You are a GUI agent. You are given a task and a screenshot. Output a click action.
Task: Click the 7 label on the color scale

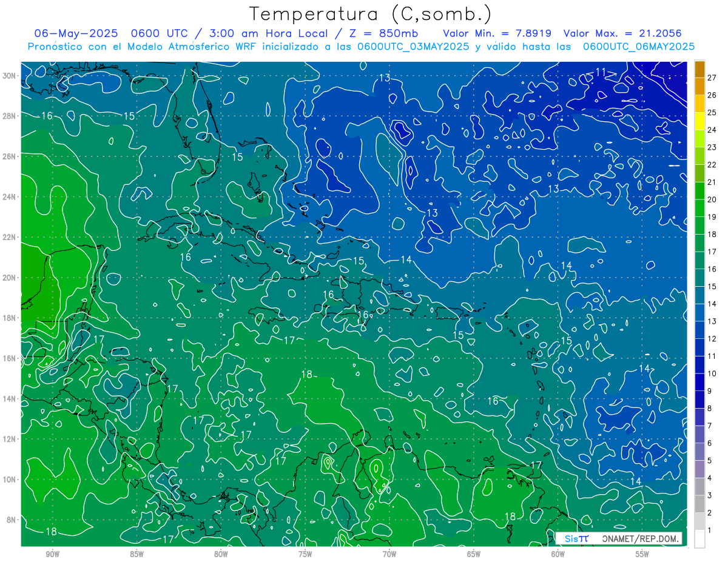710,426
